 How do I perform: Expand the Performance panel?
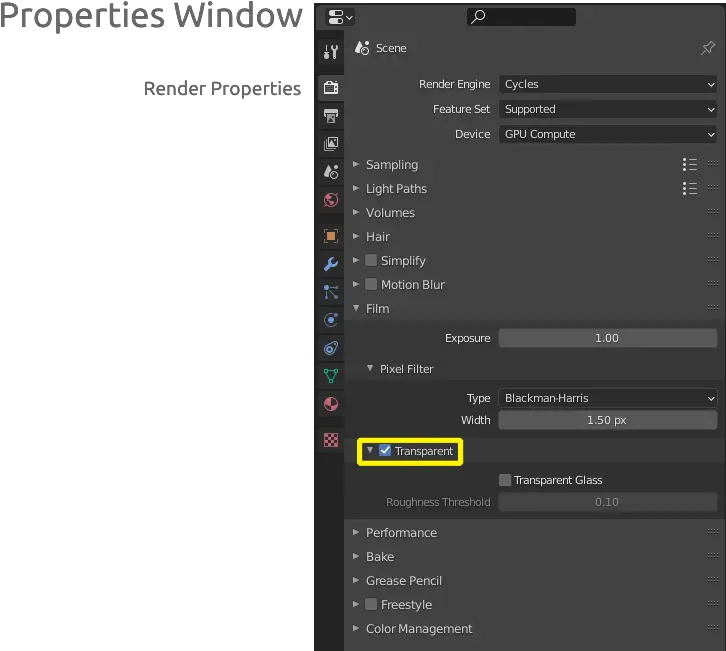pos(356,532)
